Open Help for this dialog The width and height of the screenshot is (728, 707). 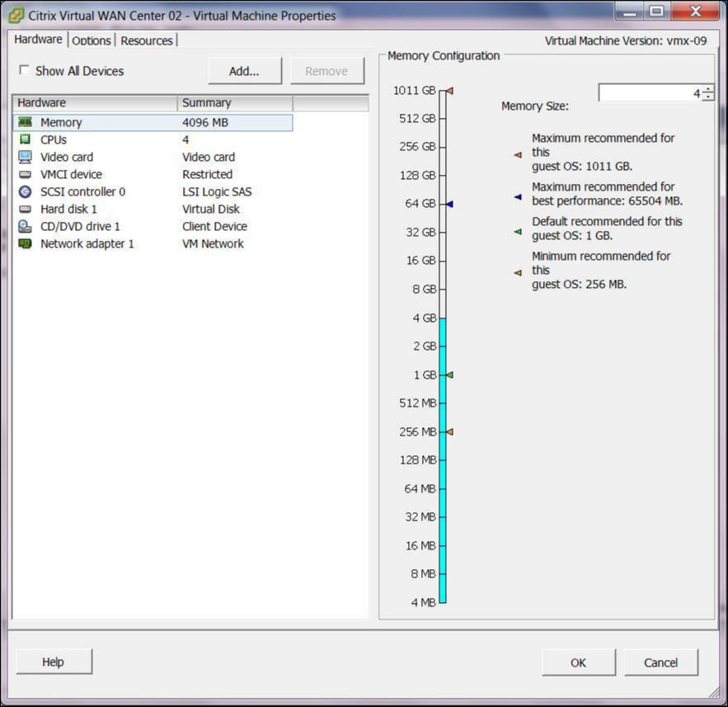[54, 662]
